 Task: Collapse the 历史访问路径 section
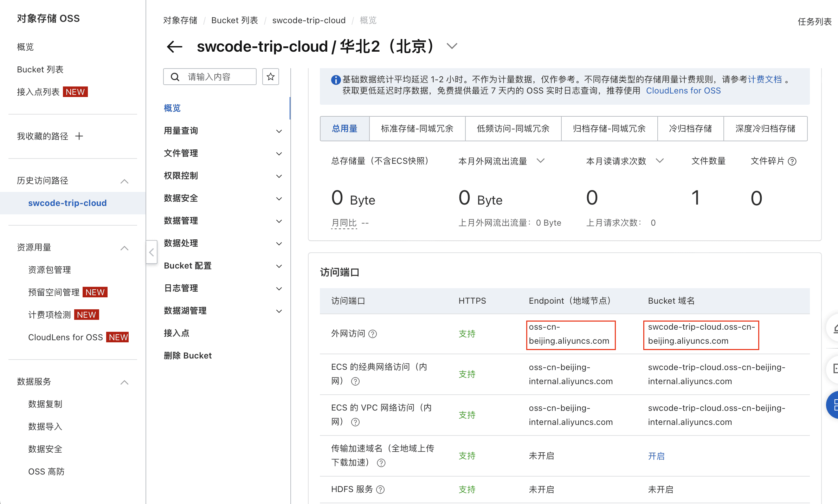124,181
